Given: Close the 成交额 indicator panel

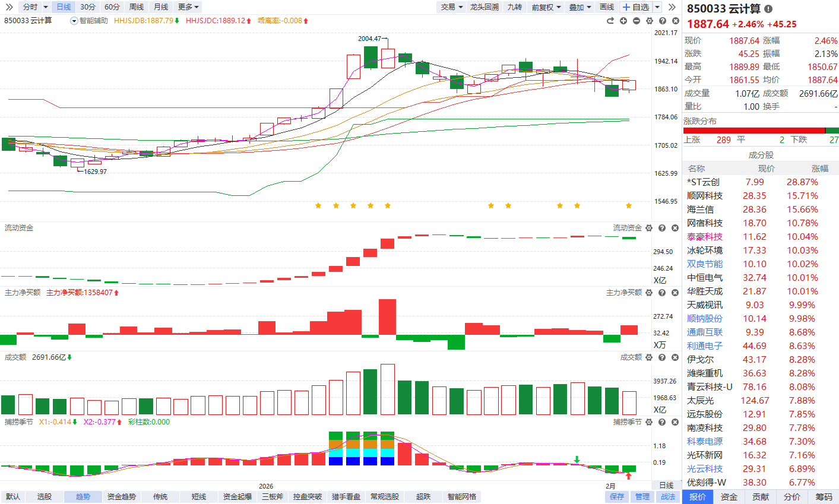Looking at the screenshot, I should click(675, 357).
